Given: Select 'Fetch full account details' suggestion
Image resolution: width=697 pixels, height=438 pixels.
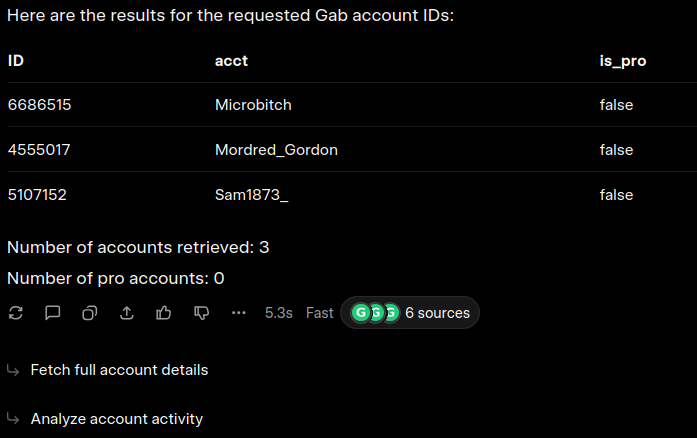Looking at the screenshot, I should (x=119, y=370).
